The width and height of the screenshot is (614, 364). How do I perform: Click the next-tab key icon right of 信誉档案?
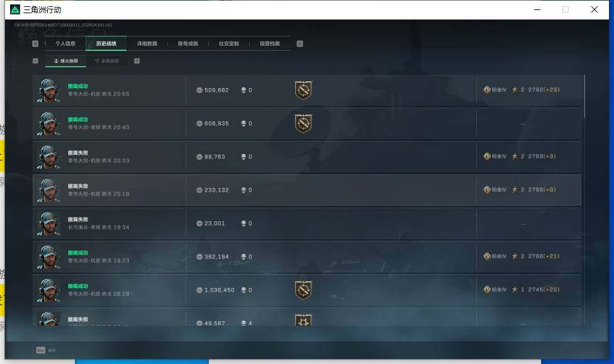pyautogui.click(x=300, y=43)
